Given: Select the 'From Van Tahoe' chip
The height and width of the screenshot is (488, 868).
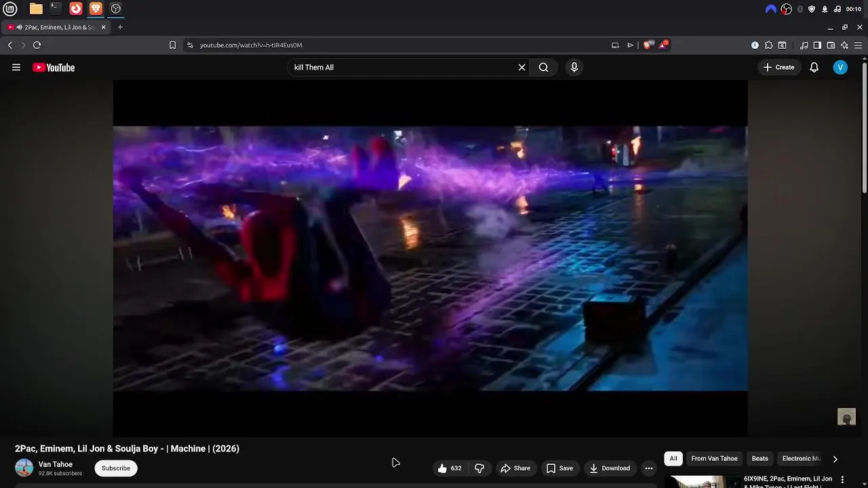Looking at the screenshot, I should (x=714, y=459).
